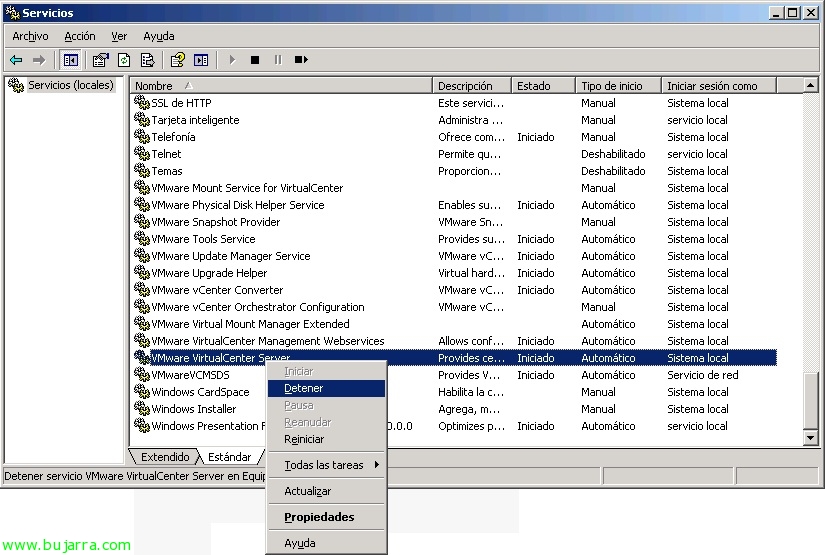
Task: Sort by Iniciar sesión como column header
Action: click(719, 86)
